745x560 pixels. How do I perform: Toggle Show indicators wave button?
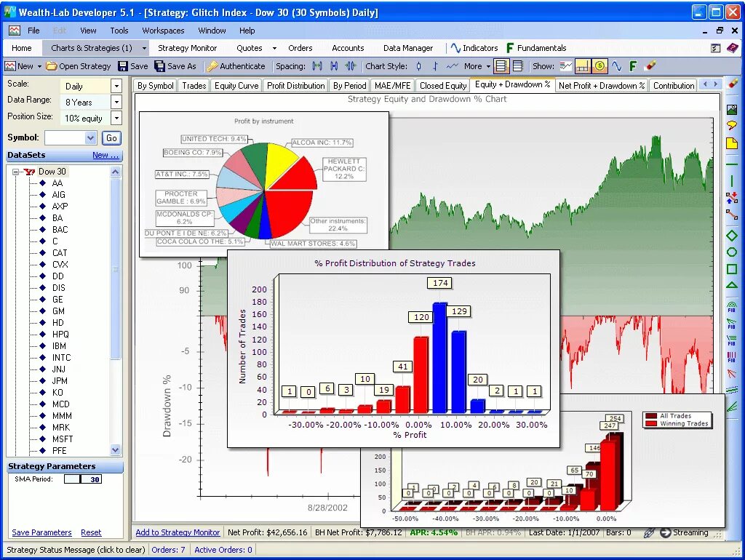[617, 66]
